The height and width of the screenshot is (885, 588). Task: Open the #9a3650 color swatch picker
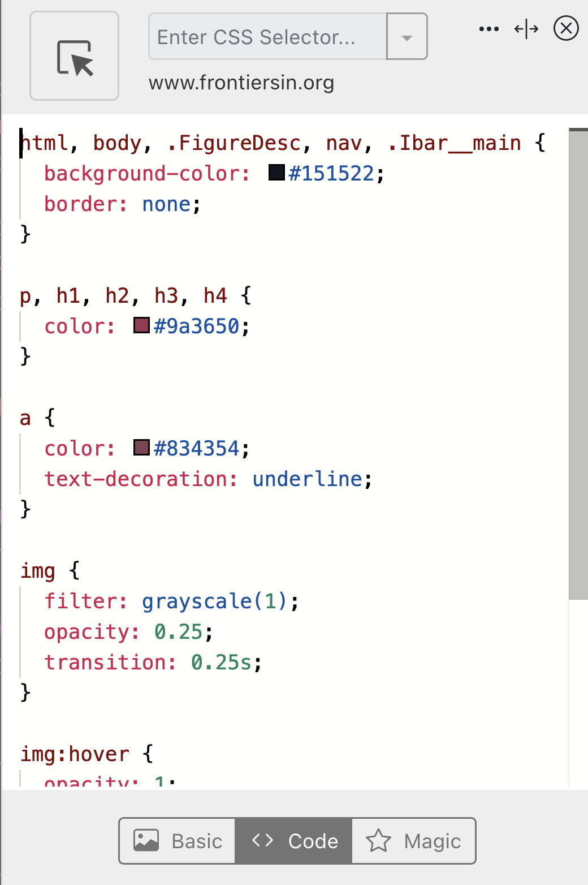click(141, 325)
